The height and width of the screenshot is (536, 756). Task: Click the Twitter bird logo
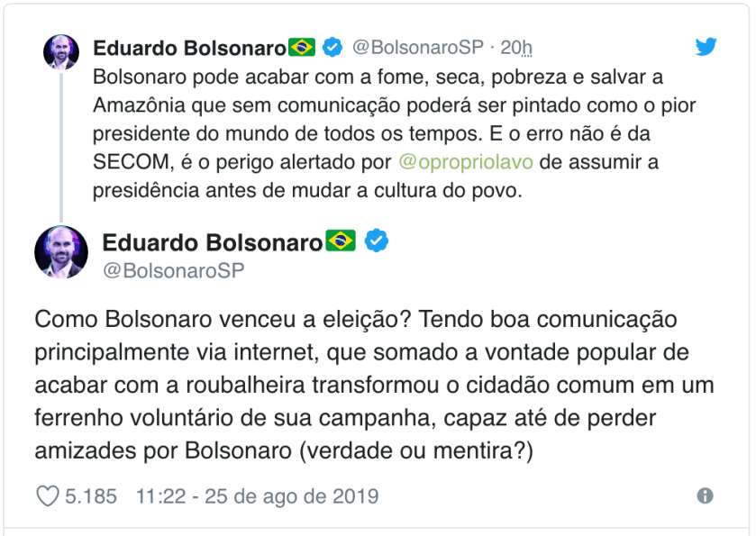[706, 47]
